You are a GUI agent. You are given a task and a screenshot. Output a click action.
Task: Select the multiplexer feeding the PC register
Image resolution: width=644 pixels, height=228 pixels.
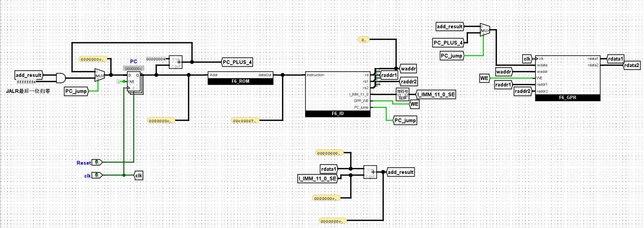99,75
